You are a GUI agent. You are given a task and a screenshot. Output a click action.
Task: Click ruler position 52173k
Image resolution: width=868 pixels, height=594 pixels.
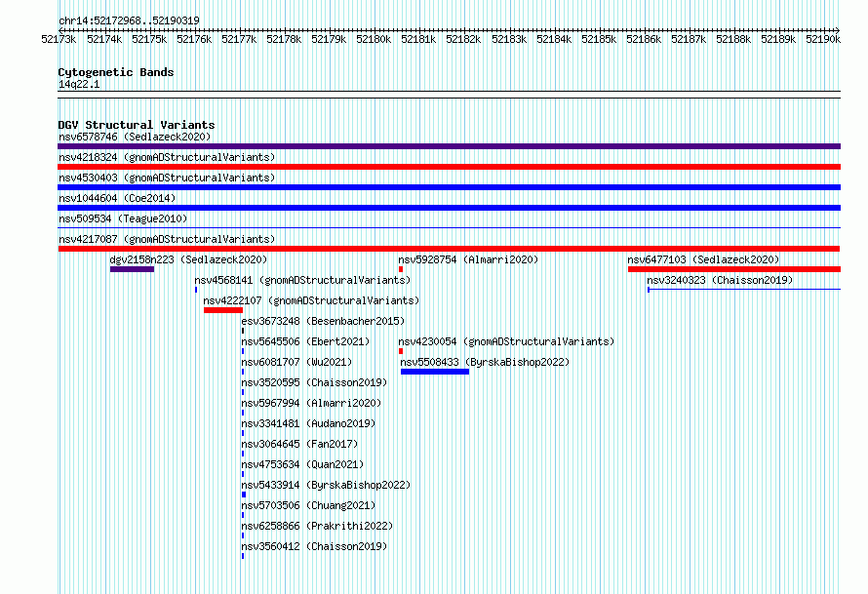(x=59, y=39)
